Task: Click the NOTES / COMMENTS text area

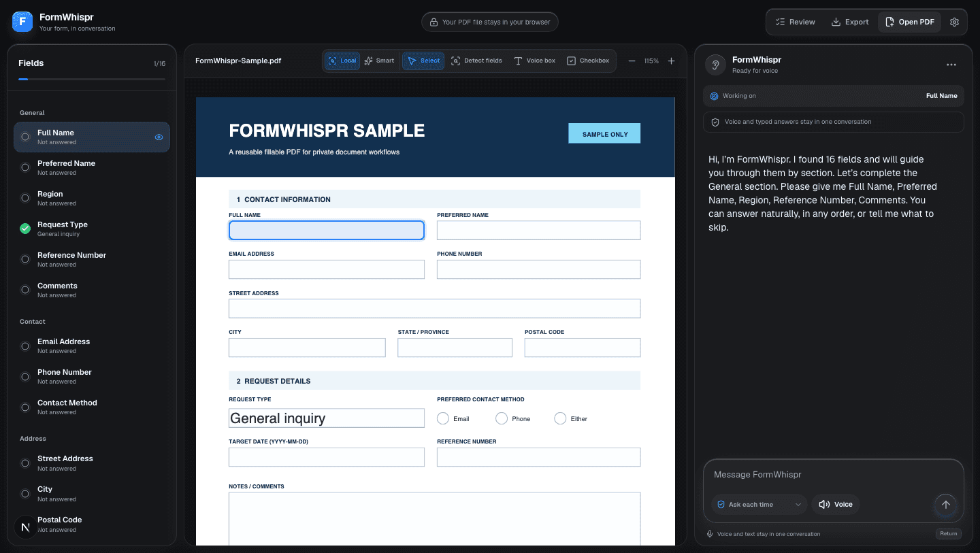Action: coord(435,518)
